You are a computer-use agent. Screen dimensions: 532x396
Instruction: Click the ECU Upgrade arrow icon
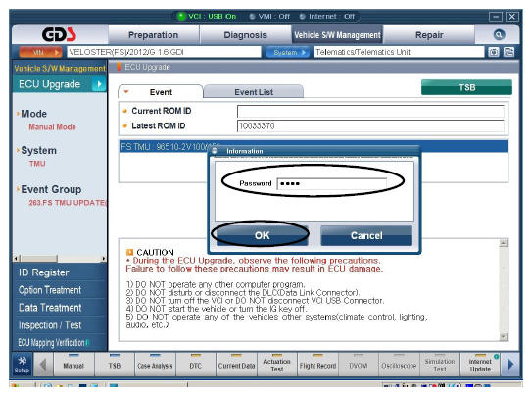coord(99,84)
